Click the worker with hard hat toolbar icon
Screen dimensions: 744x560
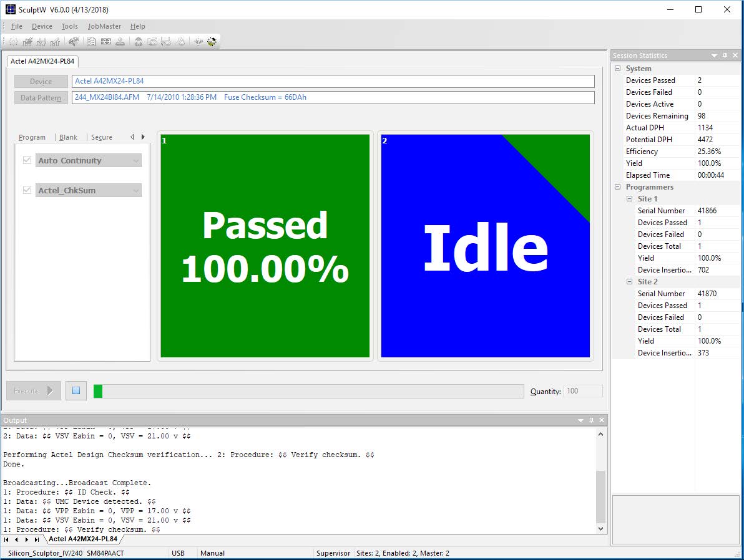138,42
